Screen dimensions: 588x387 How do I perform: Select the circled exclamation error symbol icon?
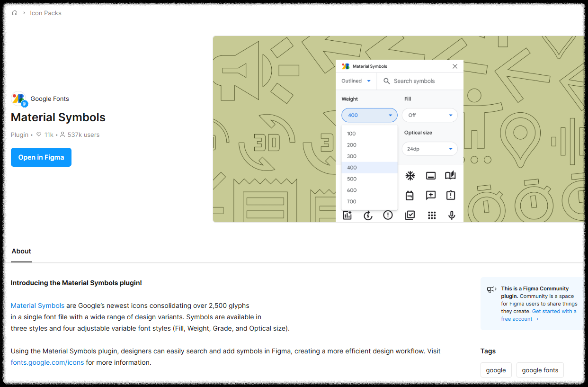pos(388,216)
